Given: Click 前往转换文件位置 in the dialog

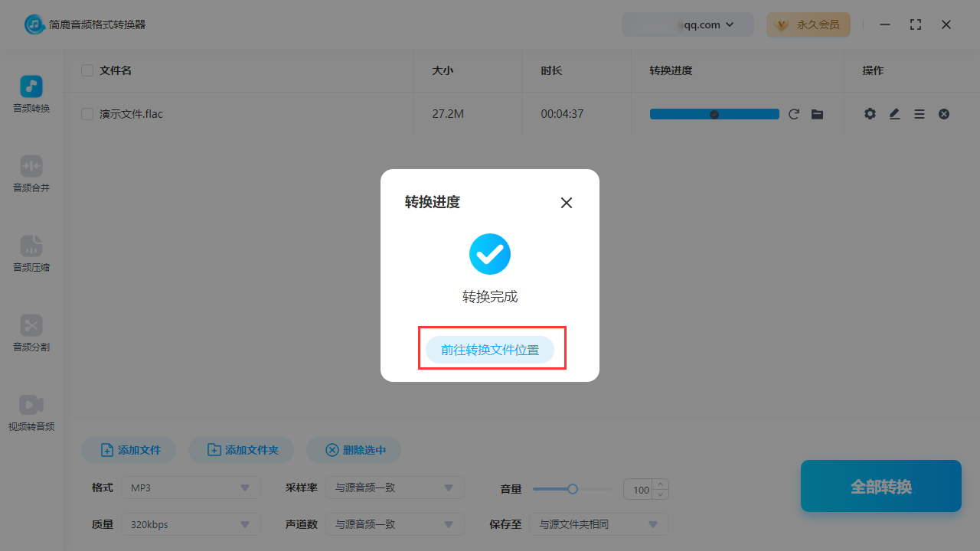Looking at the screenshot, I should [489, 349].
